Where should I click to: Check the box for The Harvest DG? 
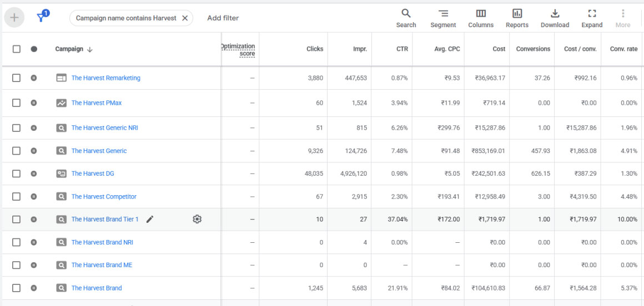(x=17, y=174)
